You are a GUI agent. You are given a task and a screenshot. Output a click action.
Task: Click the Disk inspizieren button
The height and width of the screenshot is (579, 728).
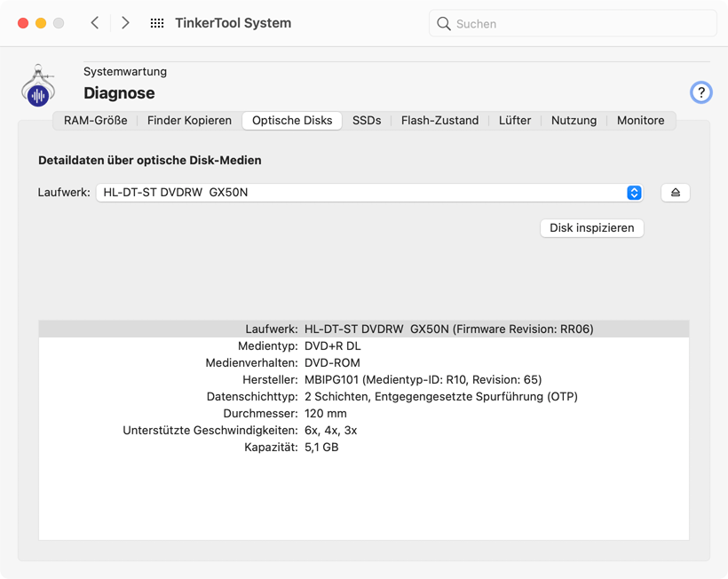(592, 228)
